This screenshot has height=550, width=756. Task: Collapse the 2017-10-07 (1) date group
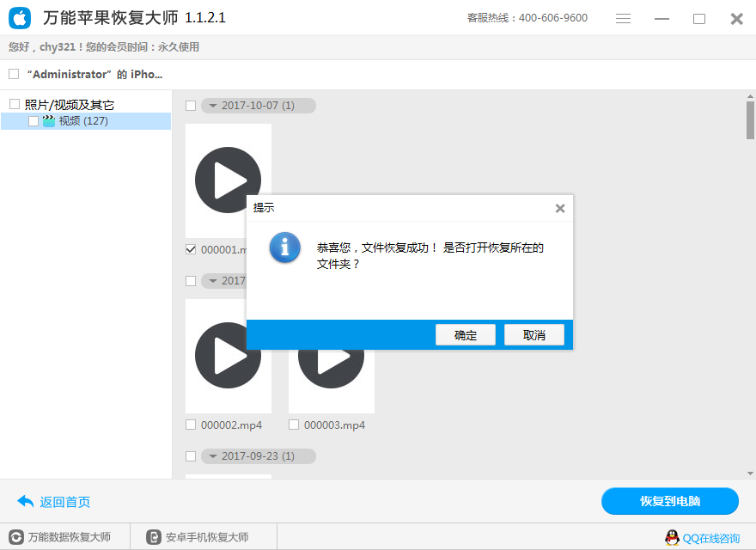coord(213,106)
